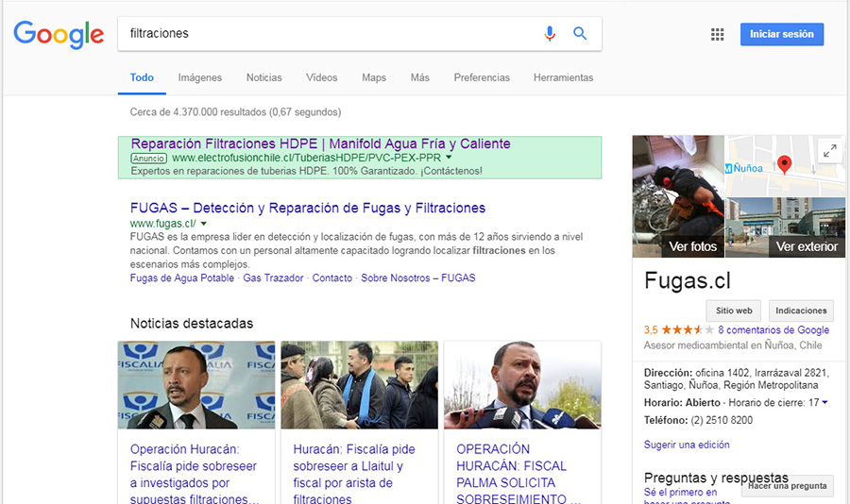Open the Fugas de Agua Potable sitelink
The image size is (850, 504).
[182, 277]
